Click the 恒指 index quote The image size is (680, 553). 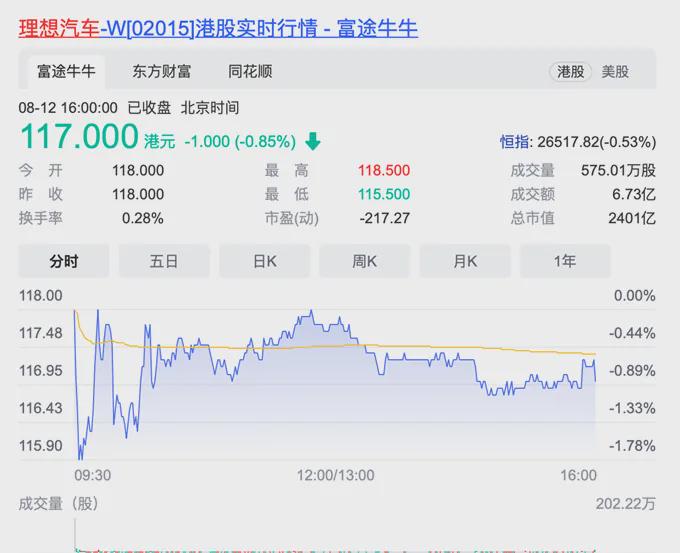click(577, 142)
